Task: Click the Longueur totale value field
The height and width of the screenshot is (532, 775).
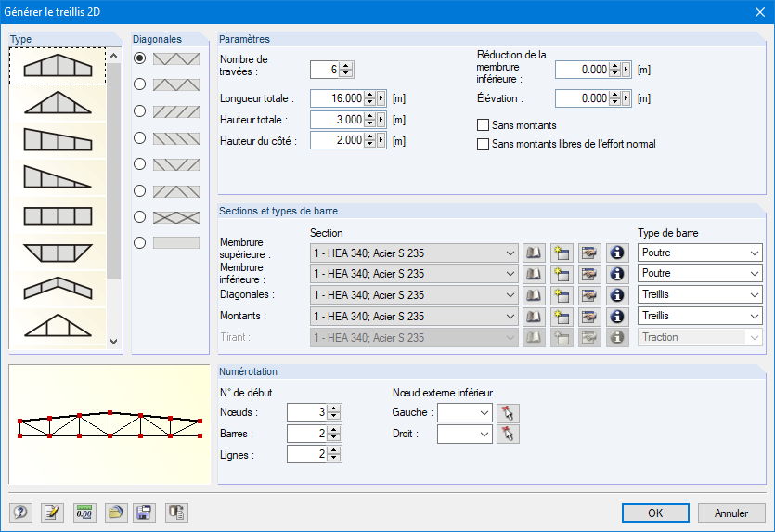Action: (338, 98)
